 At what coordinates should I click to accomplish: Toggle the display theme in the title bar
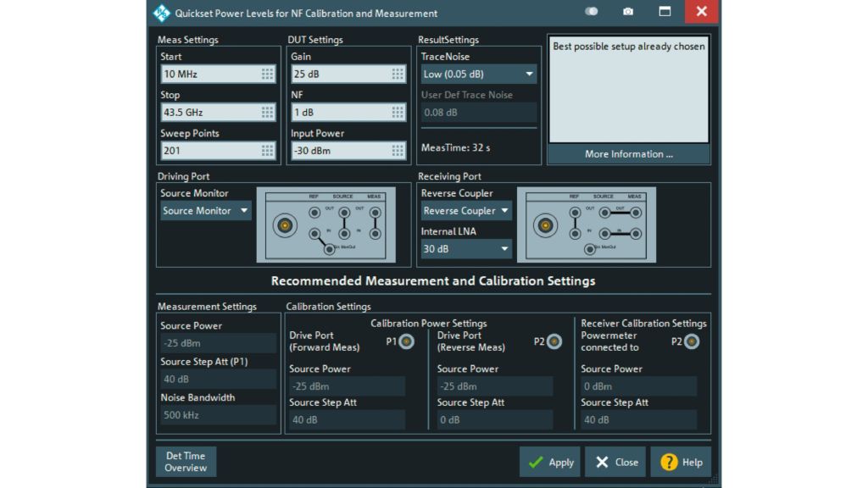coord(591,12)
